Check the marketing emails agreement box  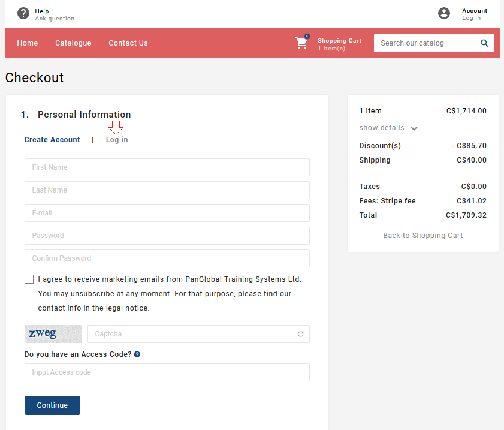[x=29, y=279]
